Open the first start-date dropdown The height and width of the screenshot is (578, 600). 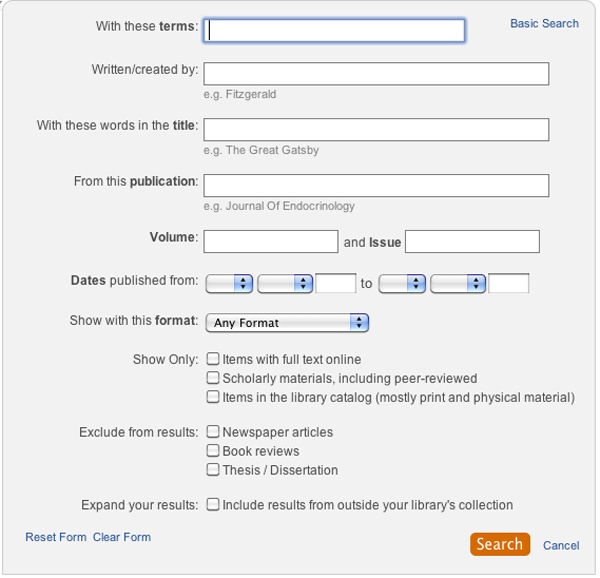[x=229, y=284]
